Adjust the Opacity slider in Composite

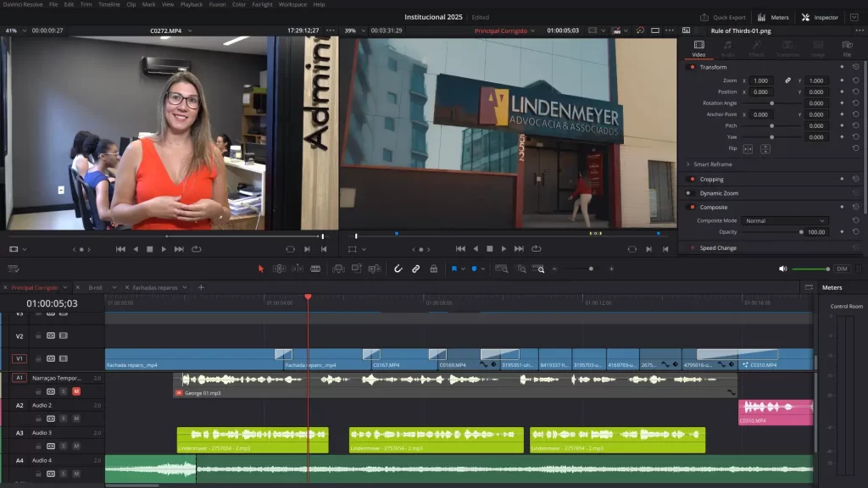point(771,232)
